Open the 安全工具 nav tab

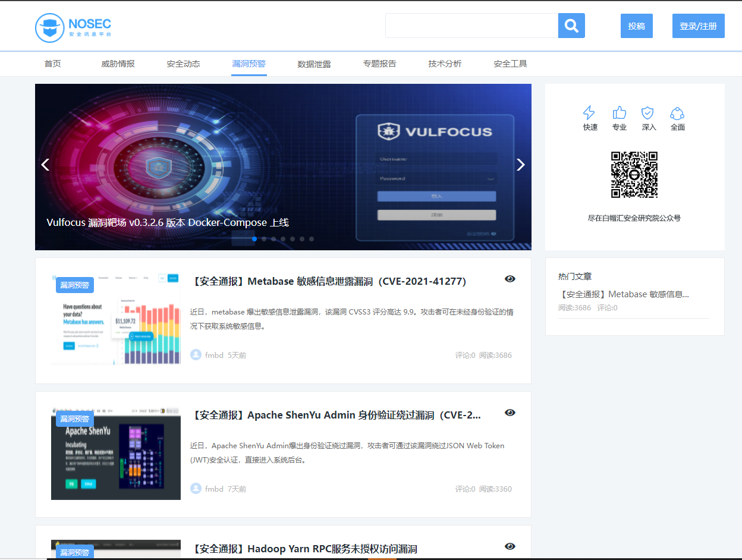510,64
